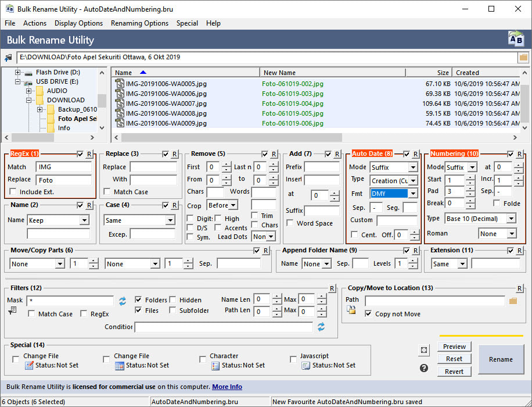The height and width of the screenshot is (407, 532).
Task: Uncheck the Folders filter checkbox
Action: pos(138,299)
